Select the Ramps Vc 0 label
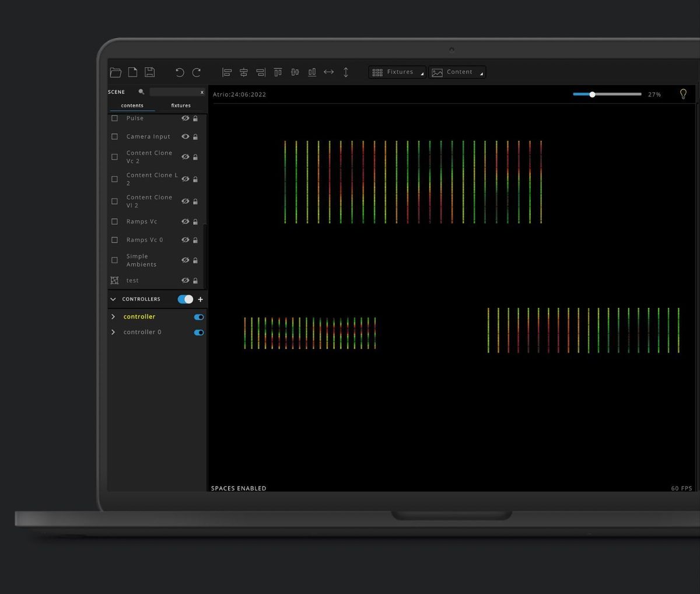 click(145, 240)
